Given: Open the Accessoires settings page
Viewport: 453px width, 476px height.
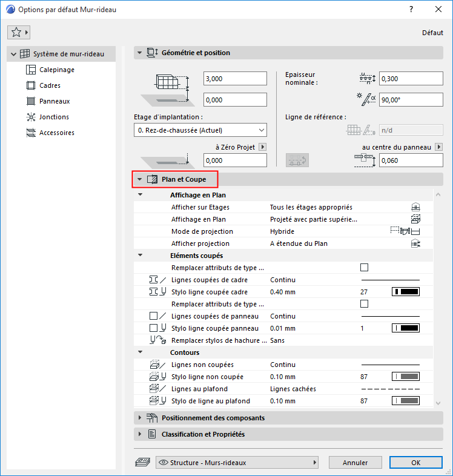Looking at the screenshot, I should 57,133.
